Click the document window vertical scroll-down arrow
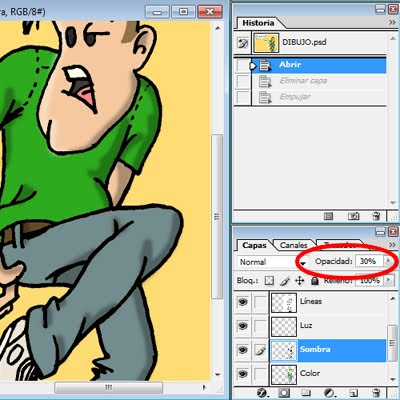This screenshot has width=400, height=400. [x=217, y=375]
